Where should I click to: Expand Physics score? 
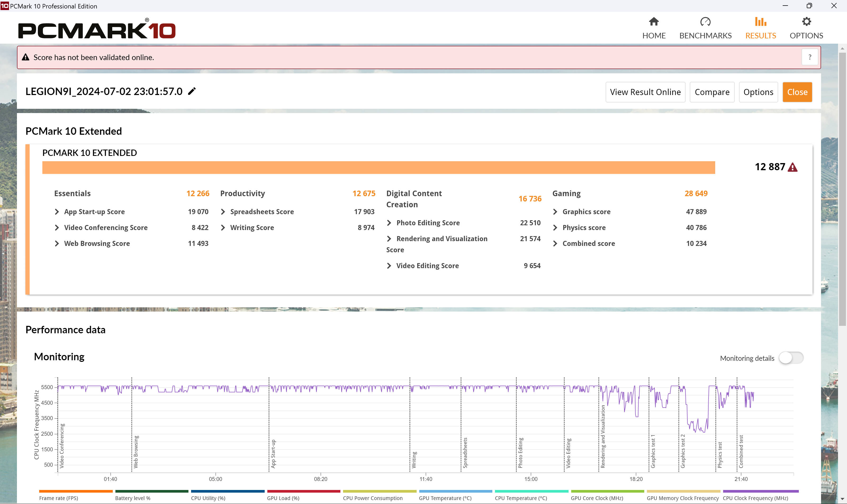tap(555, 228)
